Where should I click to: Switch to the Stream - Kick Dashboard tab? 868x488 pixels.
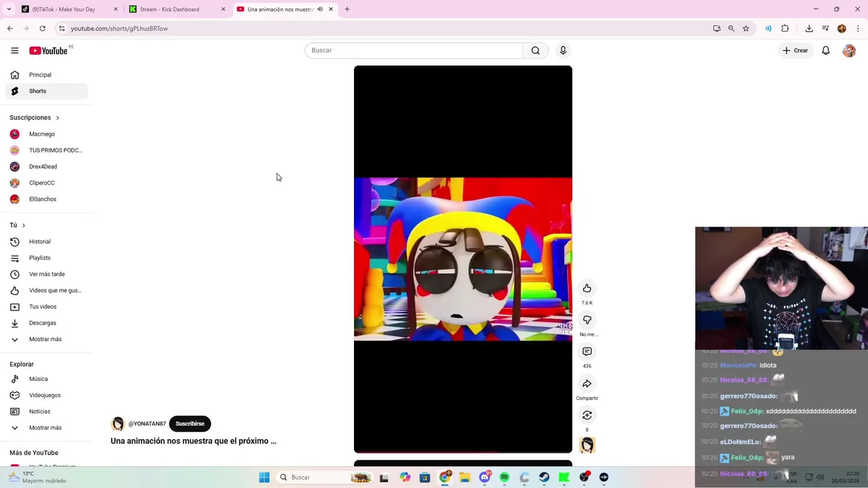click(x=177, y=9)
